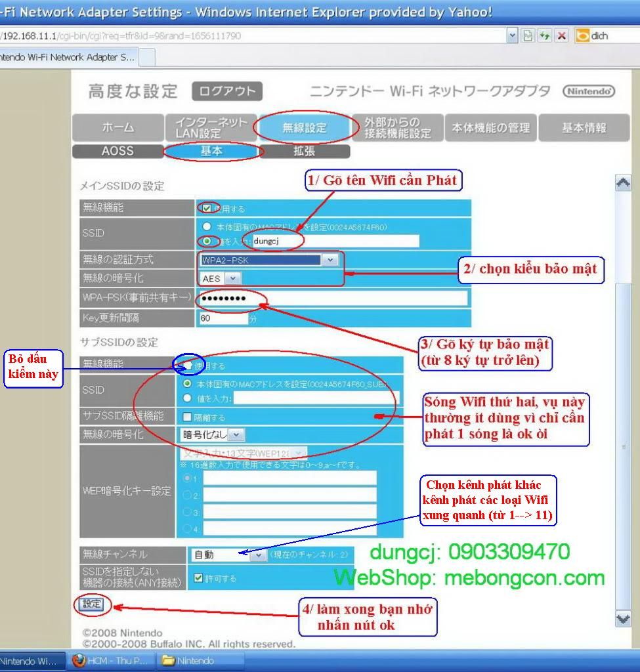
Task: Check the sub SSID isolation checkbox
Action: [x=187, y=417]
